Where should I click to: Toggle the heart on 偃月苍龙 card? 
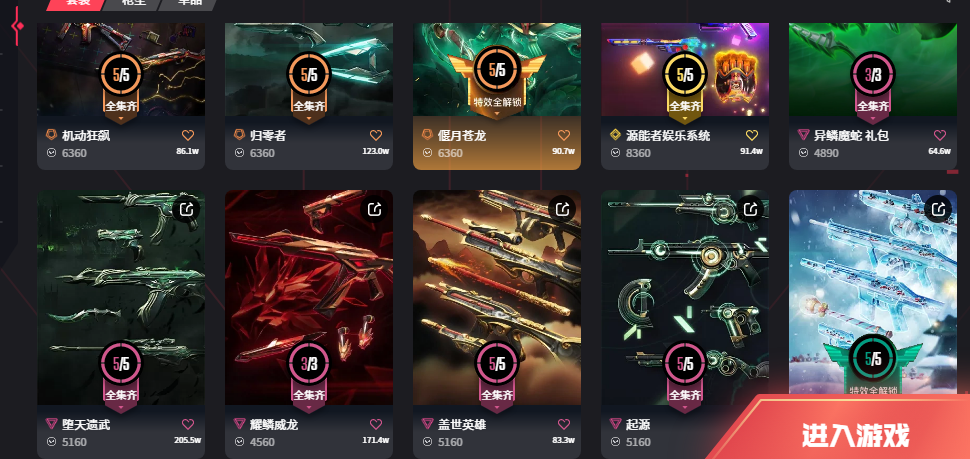(x=564, y=135)
